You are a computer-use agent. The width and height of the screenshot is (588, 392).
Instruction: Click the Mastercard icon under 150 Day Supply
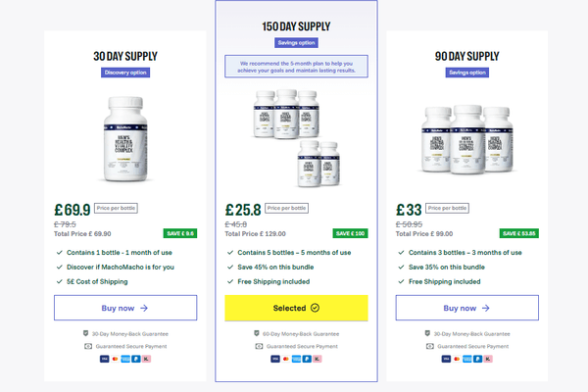[285, 359]
